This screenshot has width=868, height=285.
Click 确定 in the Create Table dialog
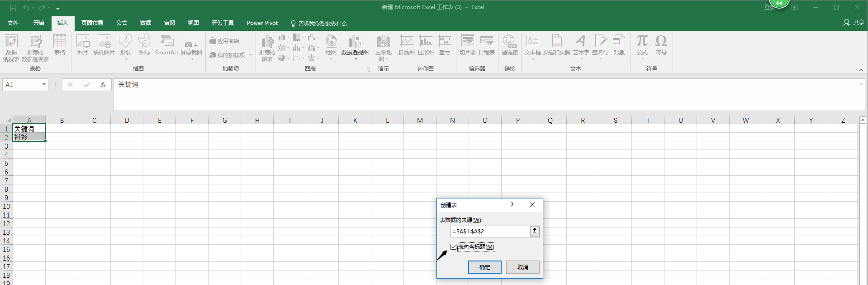point(485,267)
